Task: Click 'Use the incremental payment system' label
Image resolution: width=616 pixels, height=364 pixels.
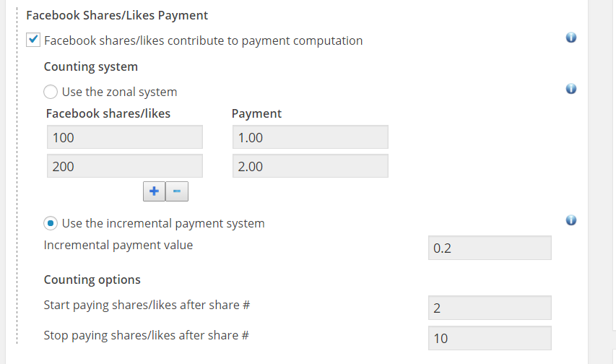Action: coord(163,223)
